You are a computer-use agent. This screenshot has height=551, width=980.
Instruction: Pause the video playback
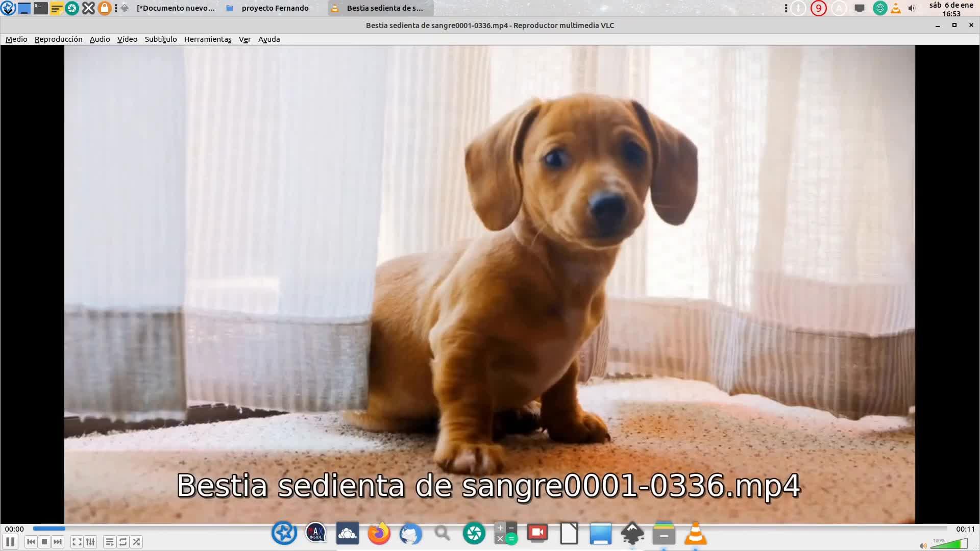point(10,542)
